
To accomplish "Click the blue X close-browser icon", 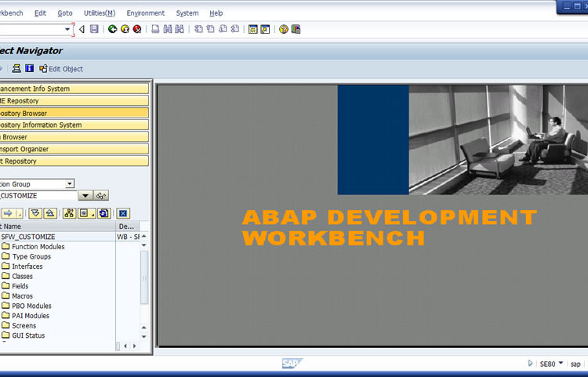I will pyautogui.click(x=123, y=214).
